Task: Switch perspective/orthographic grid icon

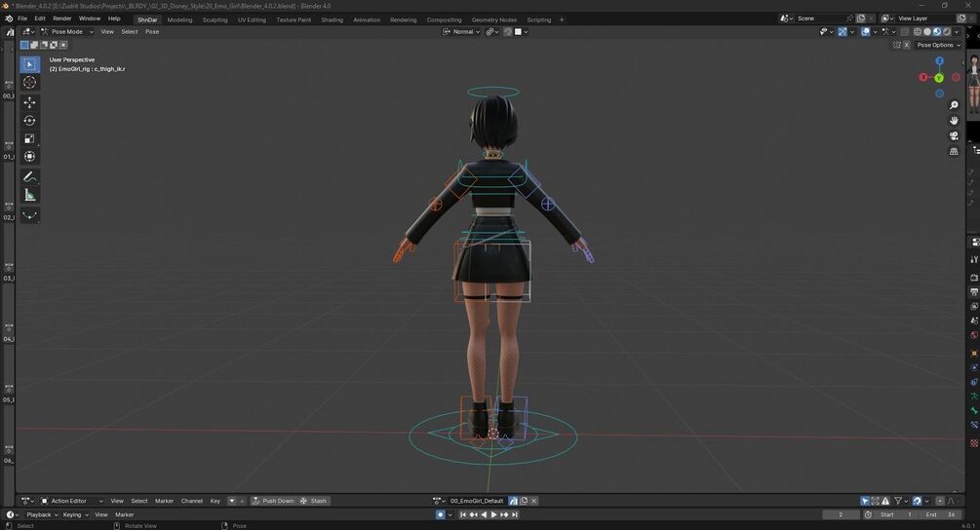Action: coord(954,152)
